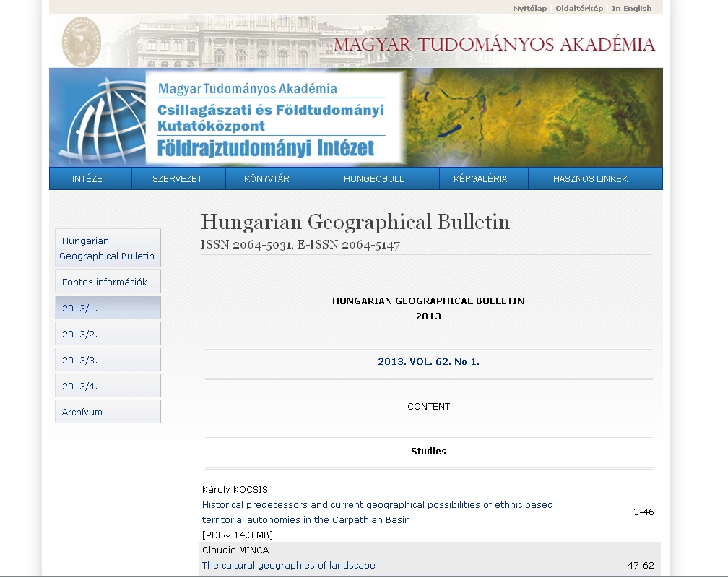Click the Studies section heading

click(428, 451)
